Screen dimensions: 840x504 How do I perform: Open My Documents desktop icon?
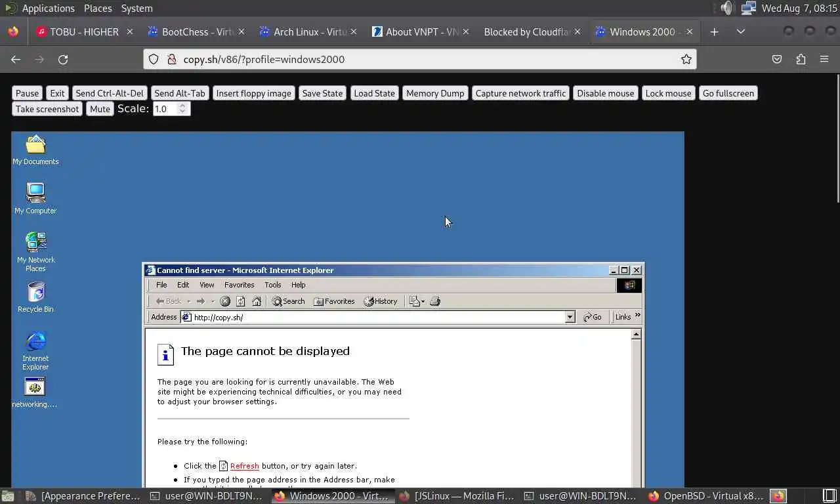click(35, 150)
